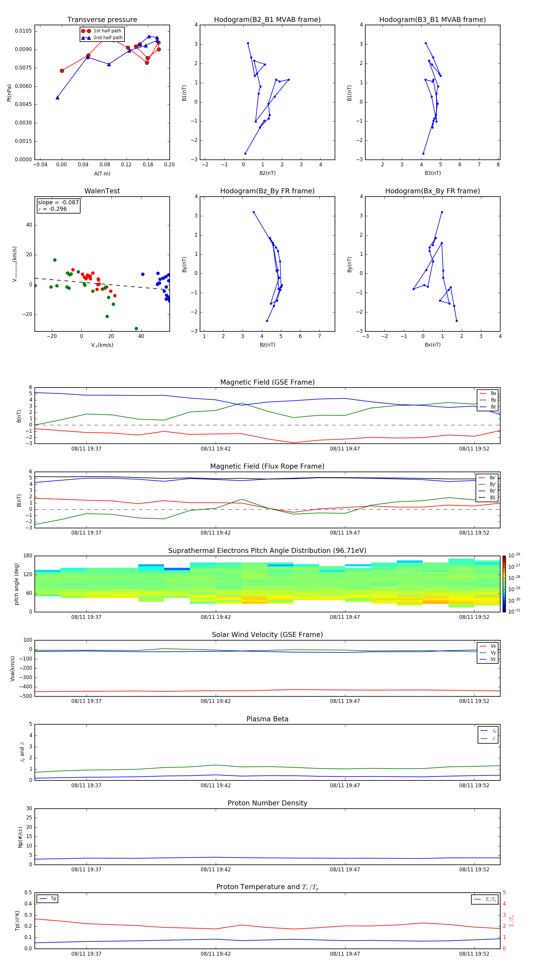Viewport: 535px width, 980px height.
Task: Click the 'Hodogram(B2_B1 MVAB frame)' title
Action: click(x=267, y=20)
